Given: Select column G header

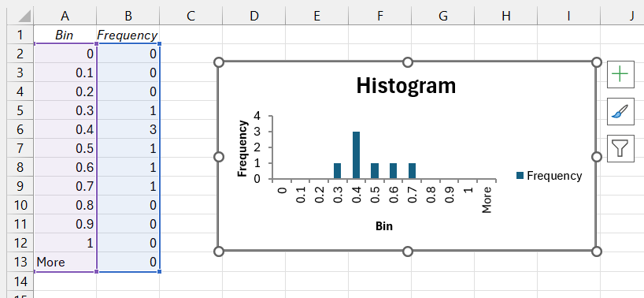Looking at the screenshot, I should tap(442, 16).
